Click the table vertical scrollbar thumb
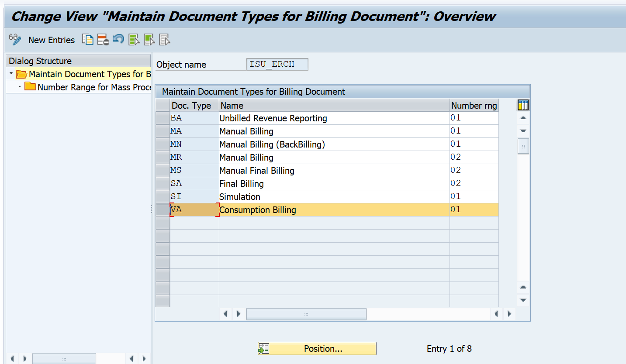This screenshot has height=364, width=626. pos(523,146)
